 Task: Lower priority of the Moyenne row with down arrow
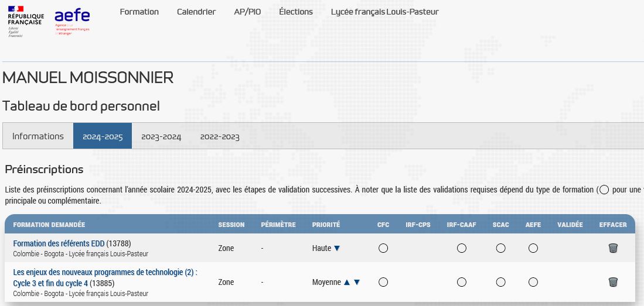click(x=357, y=282)
